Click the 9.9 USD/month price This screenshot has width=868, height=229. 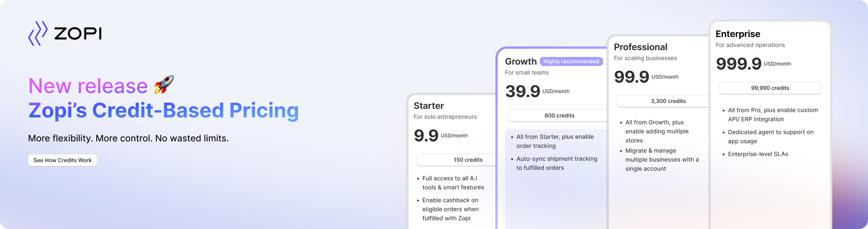[x=440, y=136]
